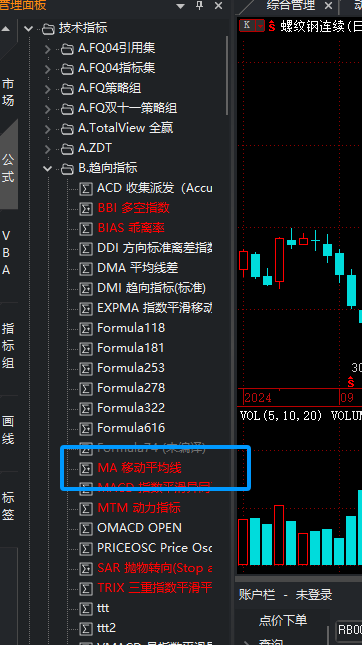The height and width of the screenshot is (645, 362).
Task: Click the pin icon of management panel
Action: click(x=200, y=5)
